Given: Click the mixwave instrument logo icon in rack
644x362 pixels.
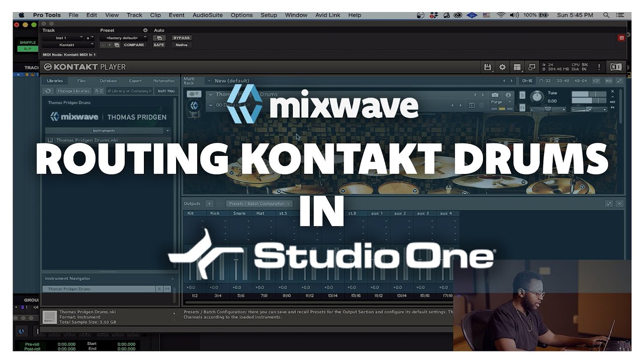Looking at the screenshot, I should tap(194, 105).
